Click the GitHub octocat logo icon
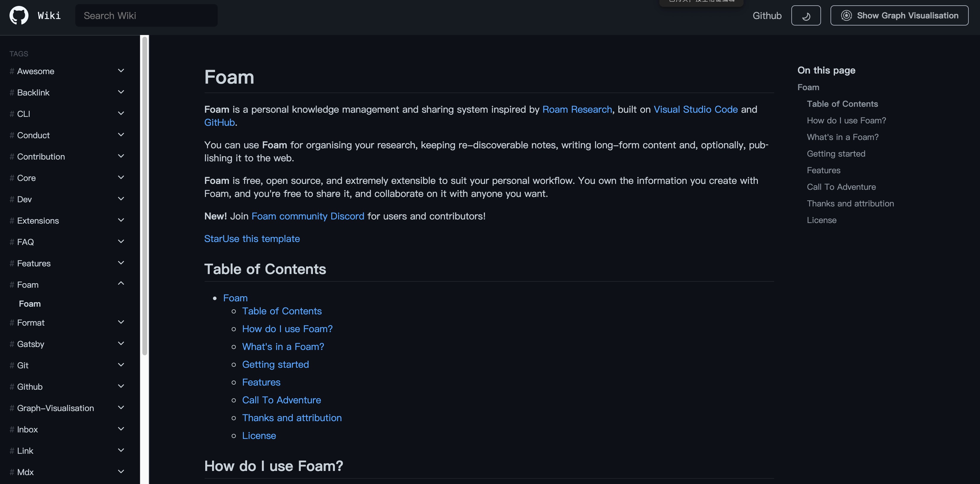 19,16
